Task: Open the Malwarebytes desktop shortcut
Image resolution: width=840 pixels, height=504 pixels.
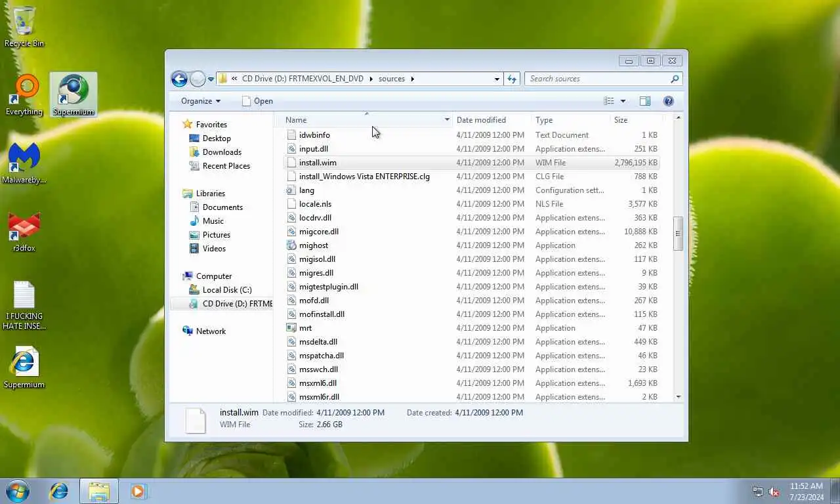Action: pyautogui.click(x=24, y=164)
